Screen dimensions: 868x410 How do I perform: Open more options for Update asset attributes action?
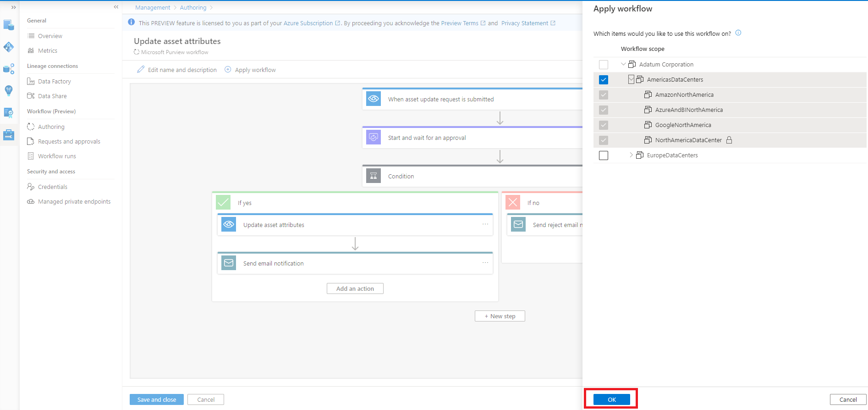click(x=485, y=224)
